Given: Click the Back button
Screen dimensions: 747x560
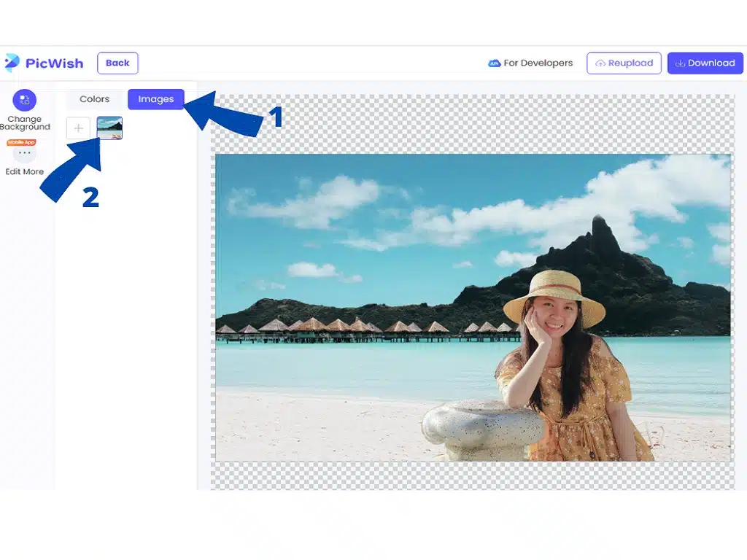Looking at the screenshot, I should (x=117, y=63).
